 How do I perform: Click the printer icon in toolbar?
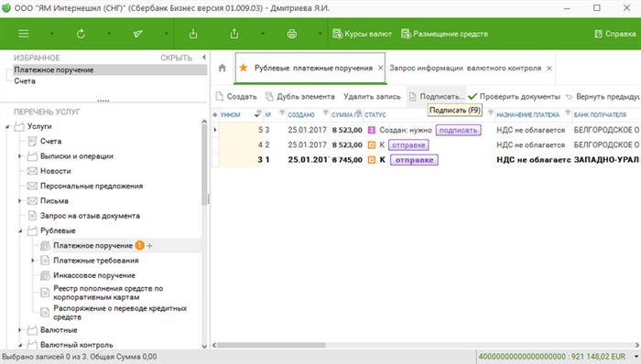click(291, 34)
